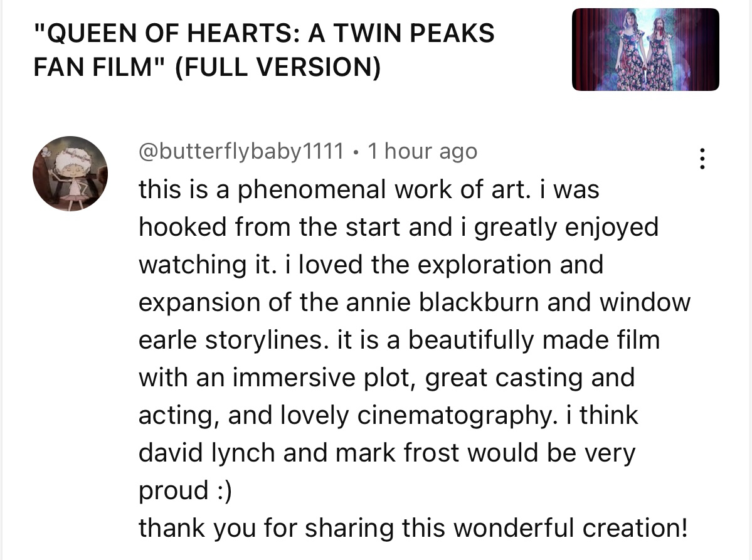The image size is (752, 560).
Task: Click butterflybaby1111's profile avatar
Action: [x=70, y=174]
